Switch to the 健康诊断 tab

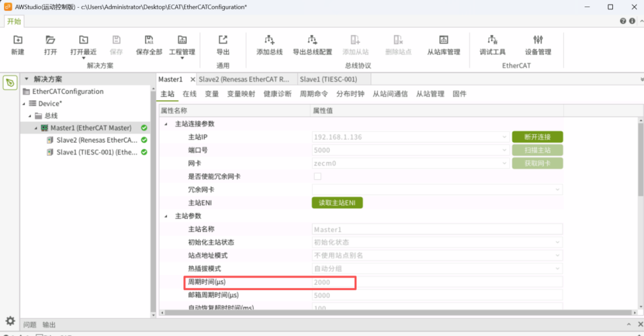(x=277, y=94)
